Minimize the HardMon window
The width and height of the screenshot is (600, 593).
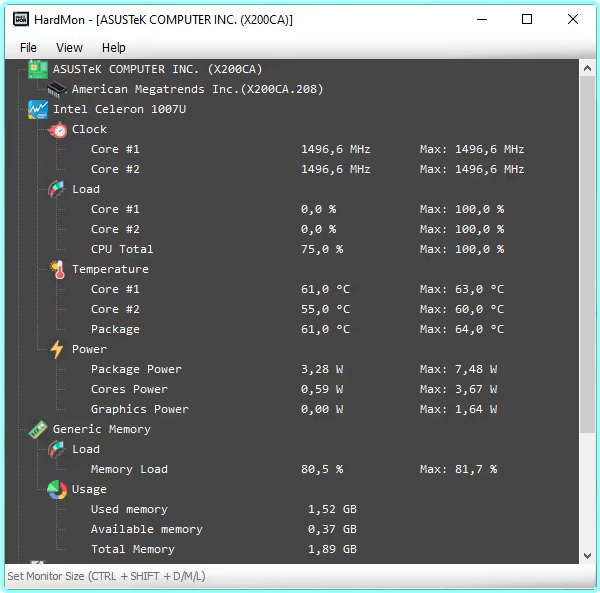[x=482, y=19]
